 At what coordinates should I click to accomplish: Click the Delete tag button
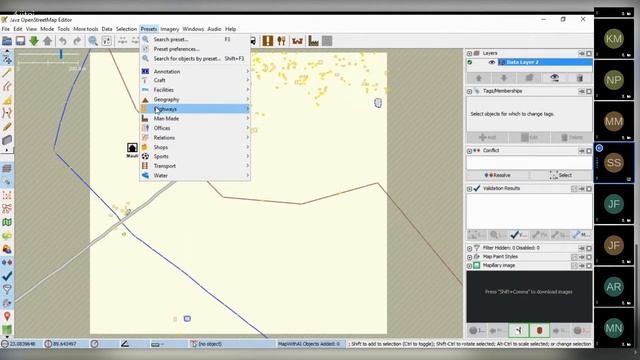[571, 138]
